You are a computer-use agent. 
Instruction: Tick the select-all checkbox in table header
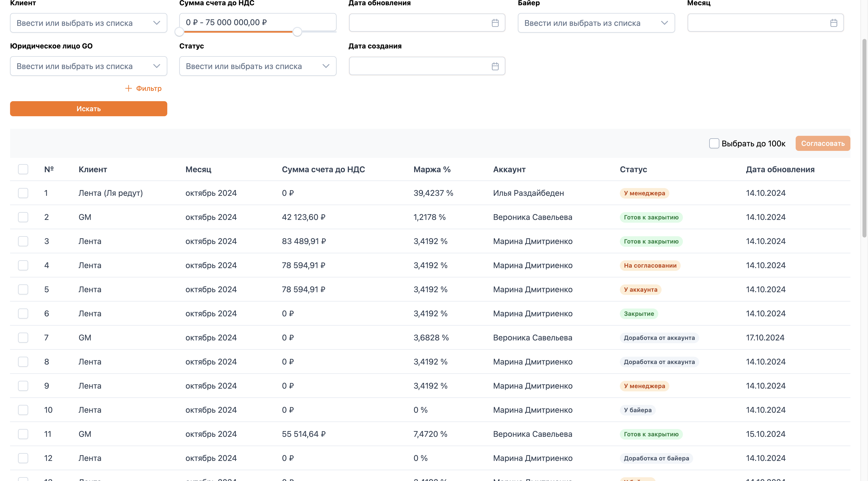pyautogui.click(x=23, y=169)
